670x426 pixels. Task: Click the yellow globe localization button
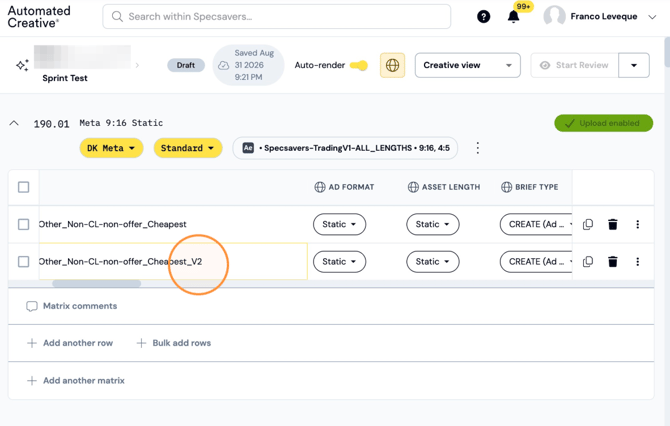point(392,65)
